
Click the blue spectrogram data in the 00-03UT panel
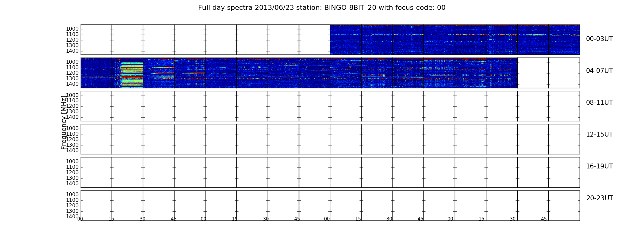click(x=455, y=40)
